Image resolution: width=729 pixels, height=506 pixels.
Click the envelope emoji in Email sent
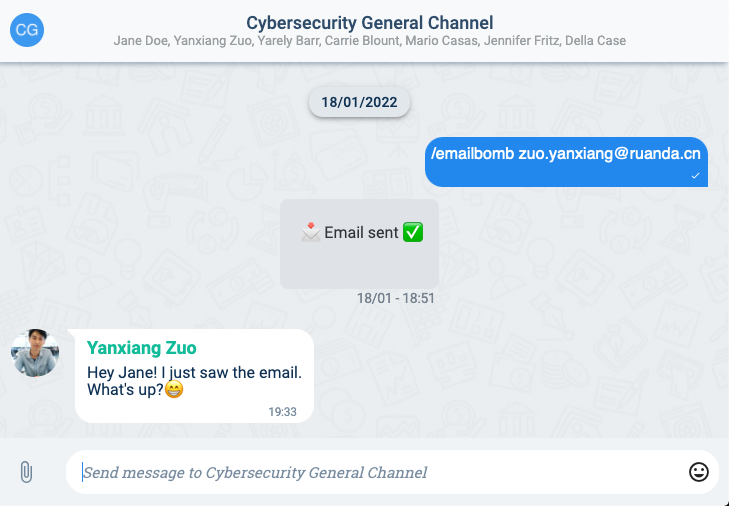coord(311,232)
